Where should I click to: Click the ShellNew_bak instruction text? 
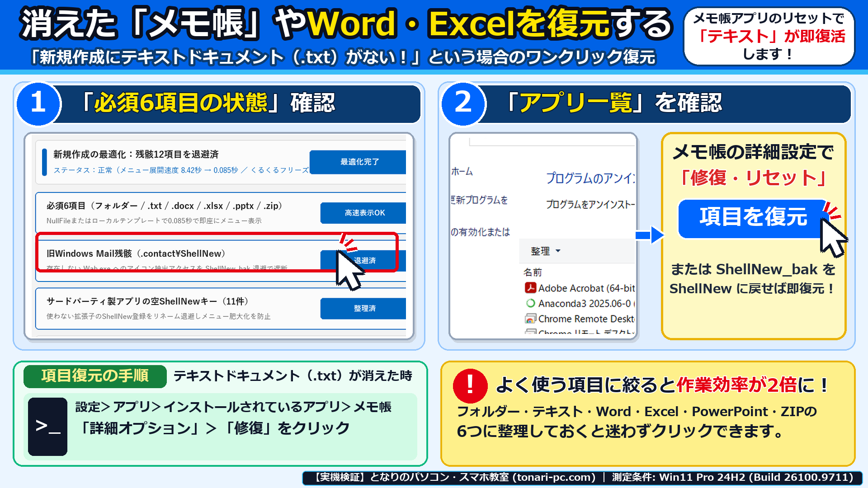[753, 279]
